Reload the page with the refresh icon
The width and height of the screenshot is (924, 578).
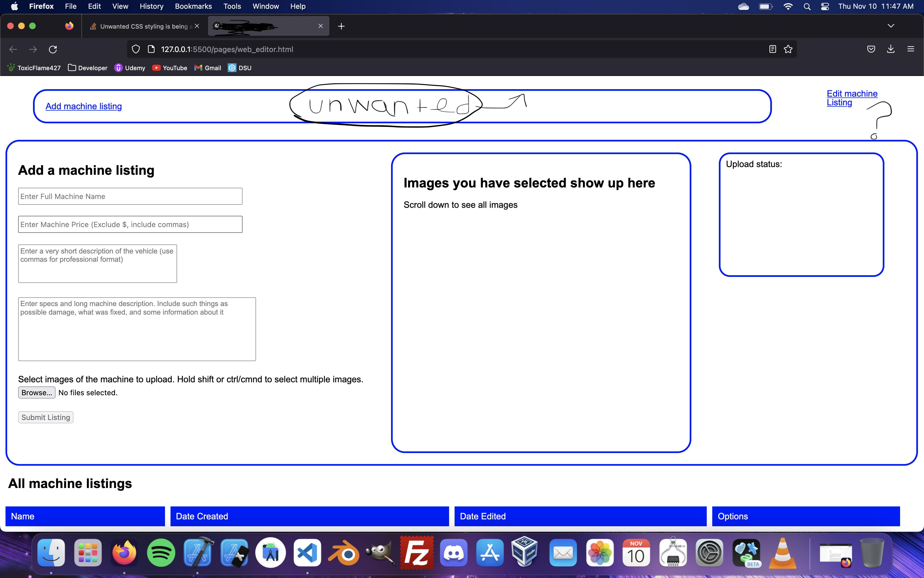pos(53,49)
